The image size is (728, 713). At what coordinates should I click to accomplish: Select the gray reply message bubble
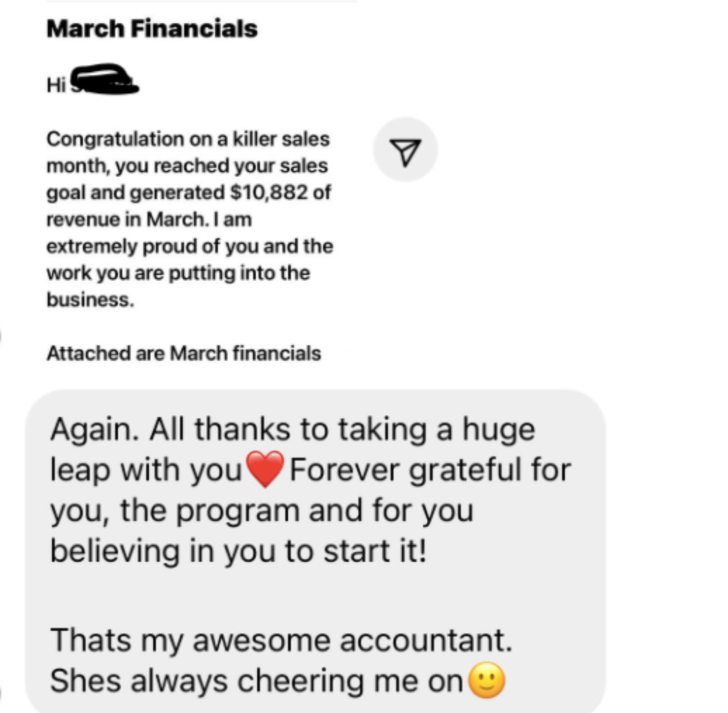pyautogui.click(x=316, y=551)
